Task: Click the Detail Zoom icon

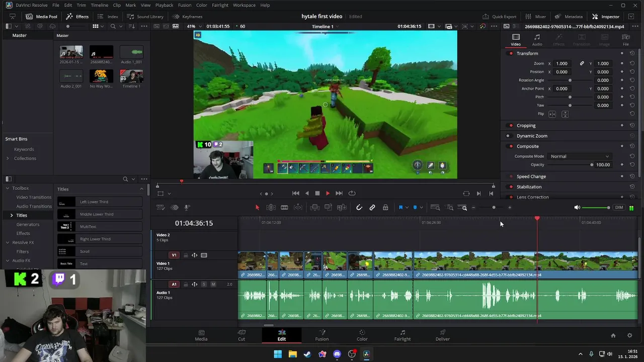Action: pyautogui.click(x=450, y=207)
